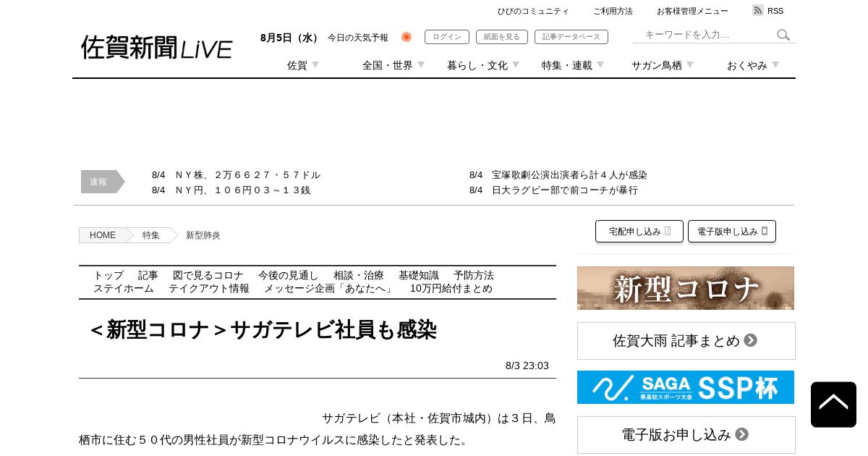Screen dimensions: 868x456
Task: Click 今日の天気予報 link
Action: (x=358, y=38)
